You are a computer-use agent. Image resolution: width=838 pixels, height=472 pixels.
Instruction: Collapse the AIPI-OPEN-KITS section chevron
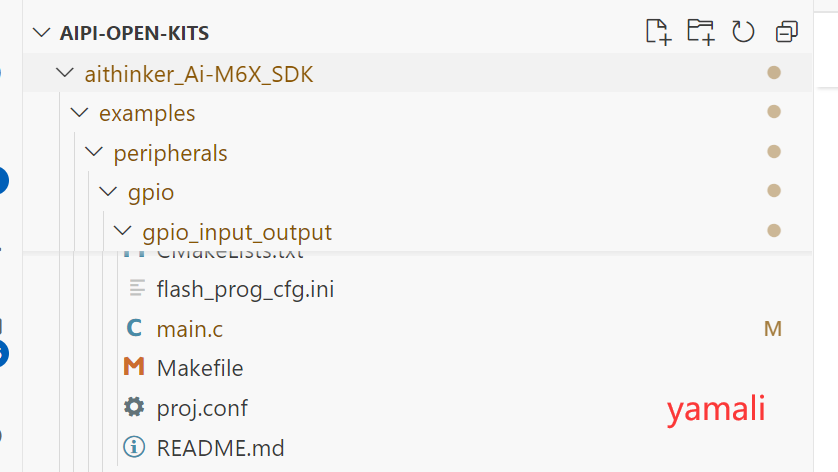(42, 33)
